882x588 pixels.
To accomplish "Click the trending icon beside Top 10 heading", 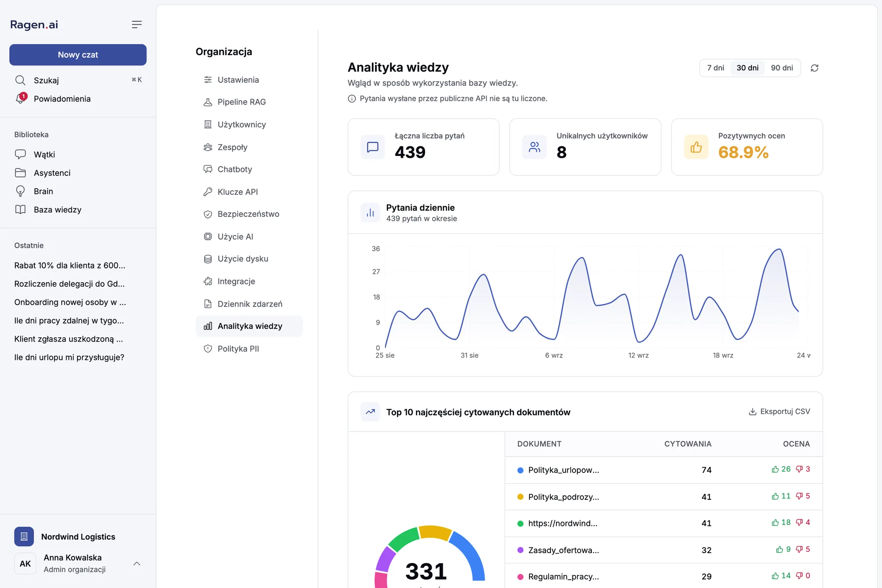I will point(370,412).
